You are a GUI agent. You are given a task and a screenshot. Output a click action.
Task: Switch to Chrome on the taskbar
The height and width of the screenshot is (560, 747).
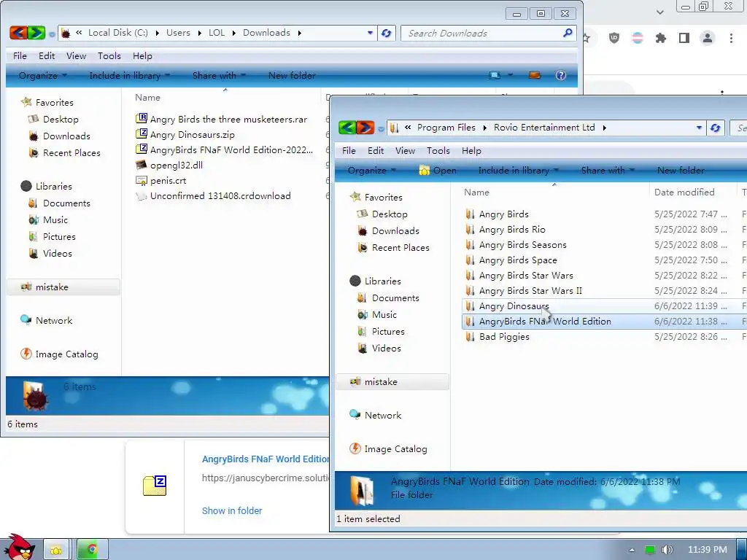coord(93,550)
